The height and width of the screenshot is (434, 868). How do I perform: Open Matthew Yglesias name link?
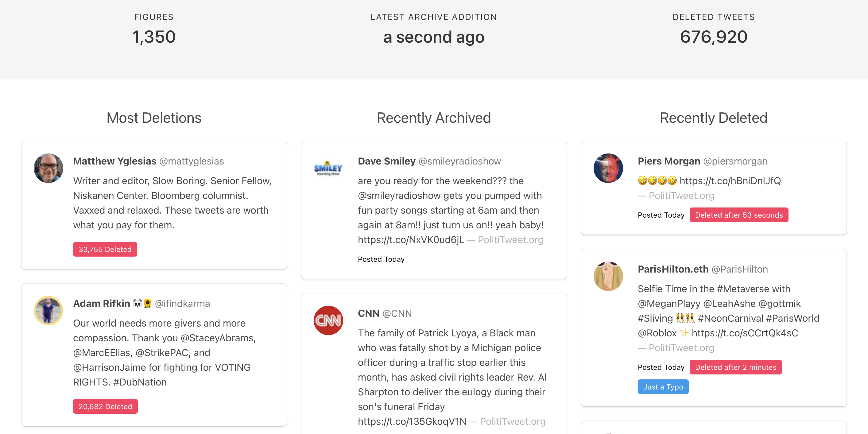click(115, 161)
